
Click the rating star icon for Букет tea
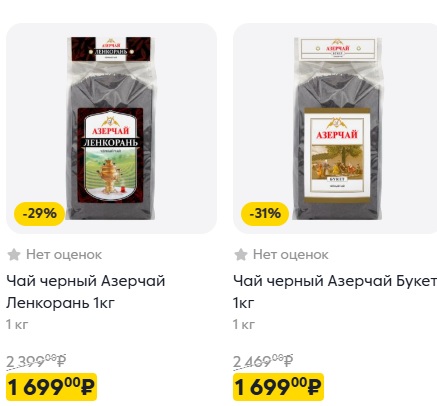[x=241, y=255]
